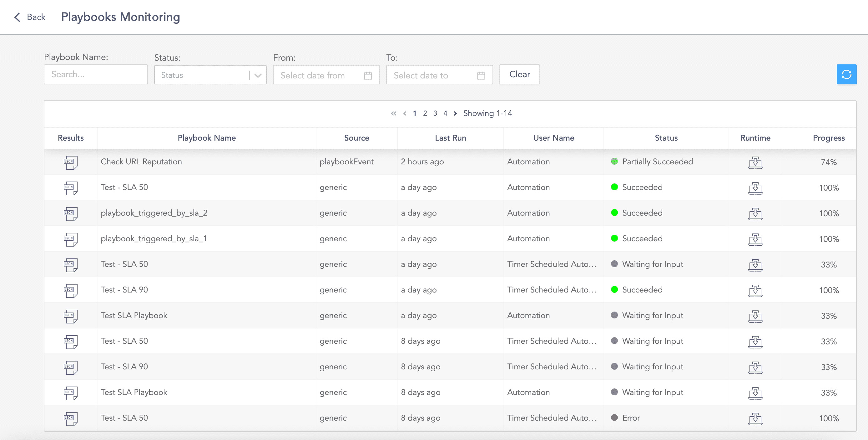Download runtime data for Test - SLA 90

click(x=755, y=290)
